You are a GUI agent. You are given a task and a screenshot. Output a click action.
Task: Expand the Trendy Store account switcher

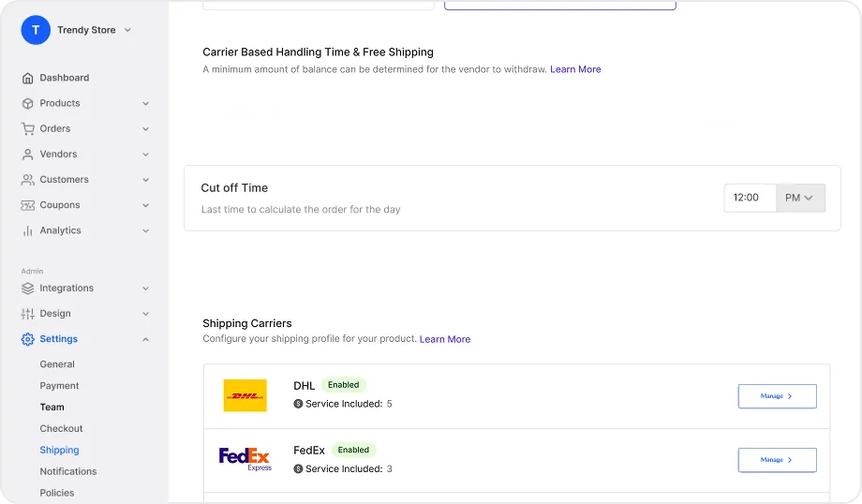point(127,30)
